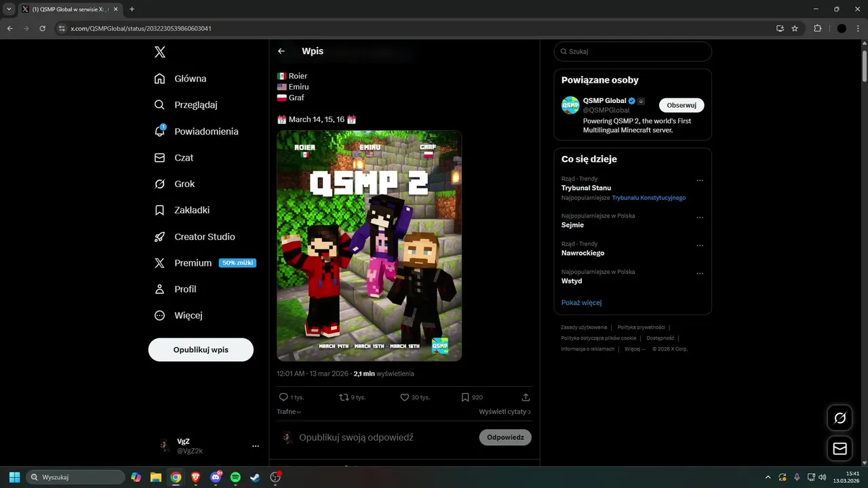
Task: Open more options for Nawrockiego trend
Action: coord(700,245)
